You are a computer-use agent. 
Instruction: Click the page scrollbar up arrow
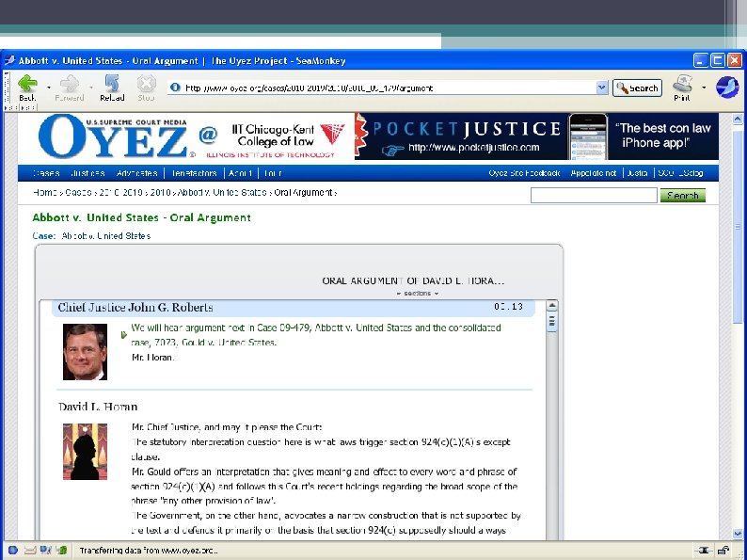[738, 119]
